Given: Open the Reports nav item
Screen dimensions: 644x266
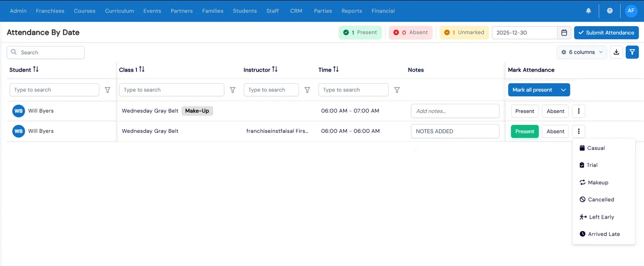Looking at the screenshot, I should pyautogui.click(x=352, y=11).
